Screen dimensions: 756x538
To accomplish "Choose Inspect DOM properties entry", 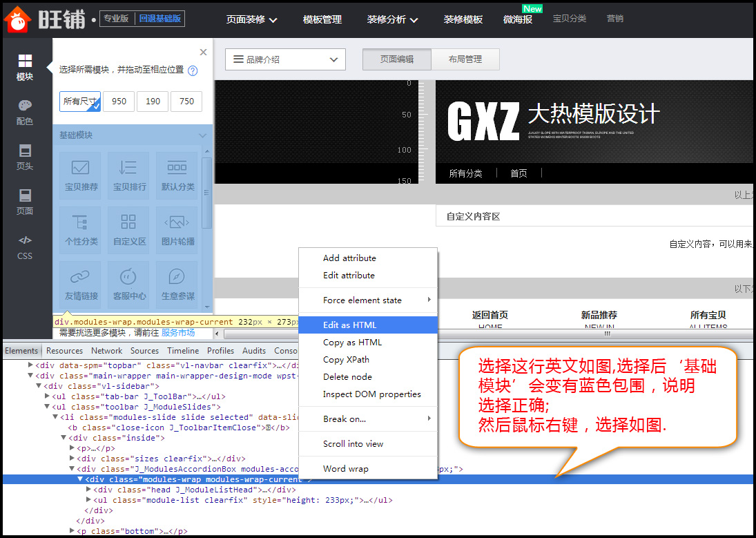I will (x=368, y=394).
